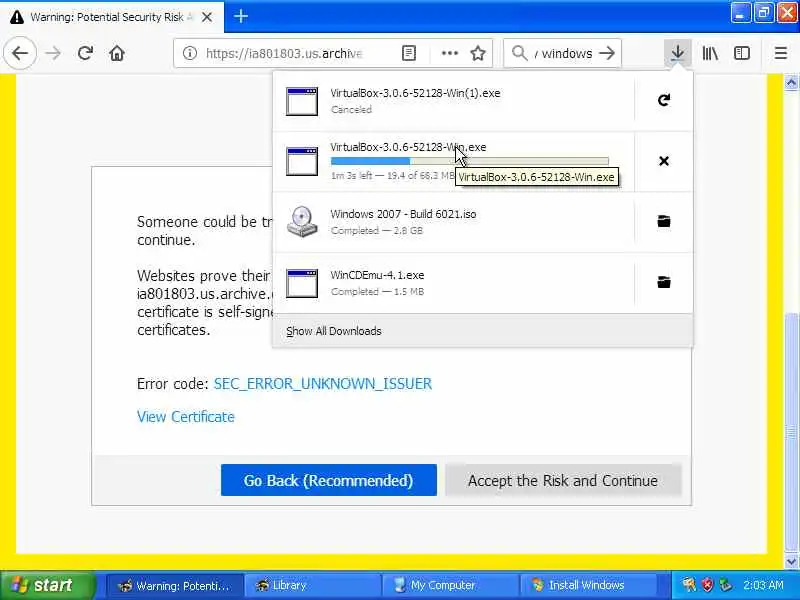Open folder containing Windows 2007 Build 6021.iso

(x=664, y=221)
